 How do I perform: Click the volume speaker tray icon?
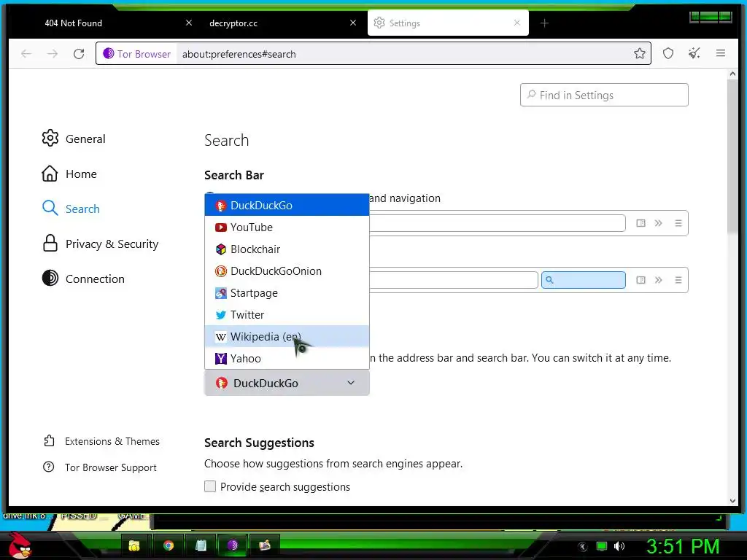(619, 545)
